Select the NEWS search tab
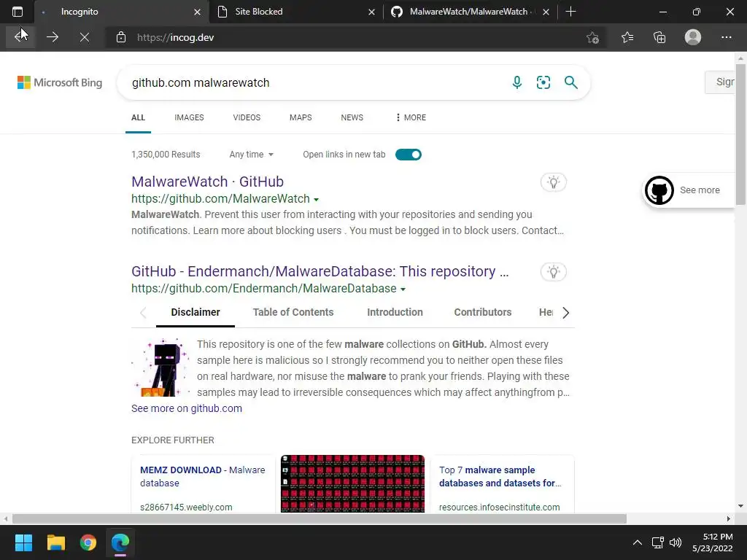Screen dimensions: 747x560 click(x=352, y=117)
